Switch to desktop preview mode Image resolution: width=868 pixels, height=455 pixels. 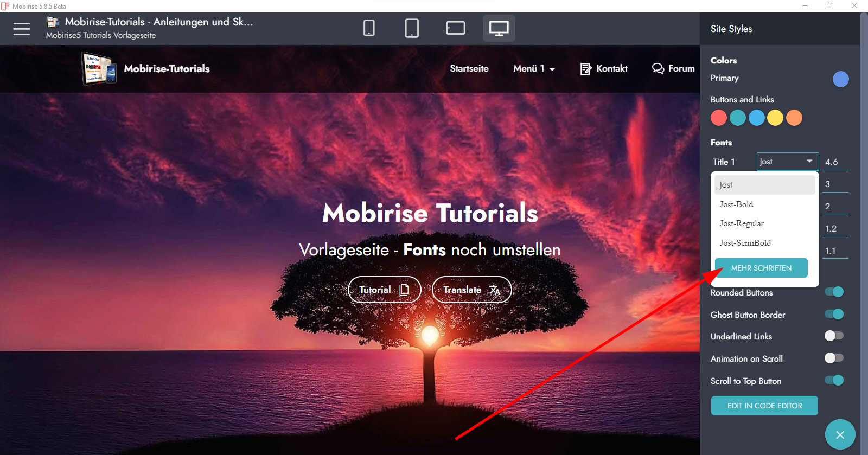[499, 28]
